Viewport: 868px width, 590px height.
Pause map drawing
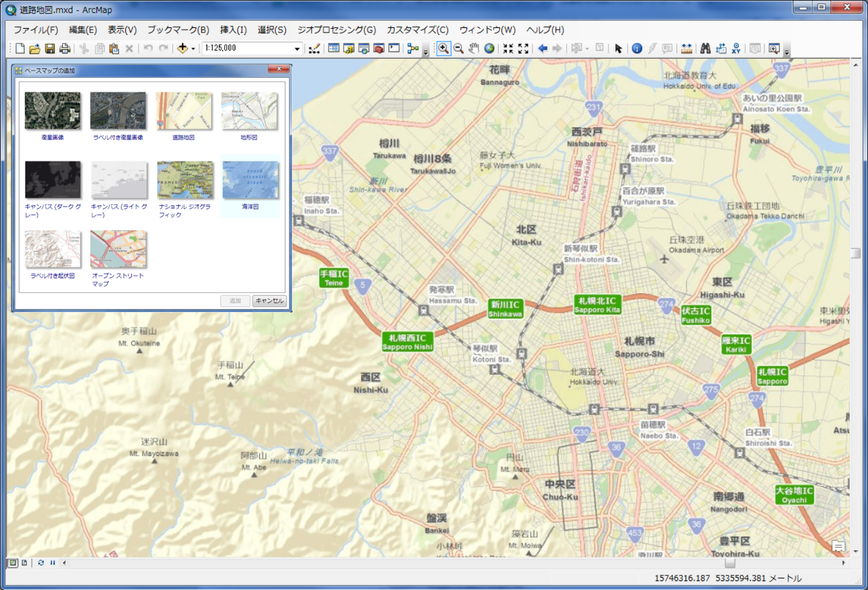pos(53,563)
